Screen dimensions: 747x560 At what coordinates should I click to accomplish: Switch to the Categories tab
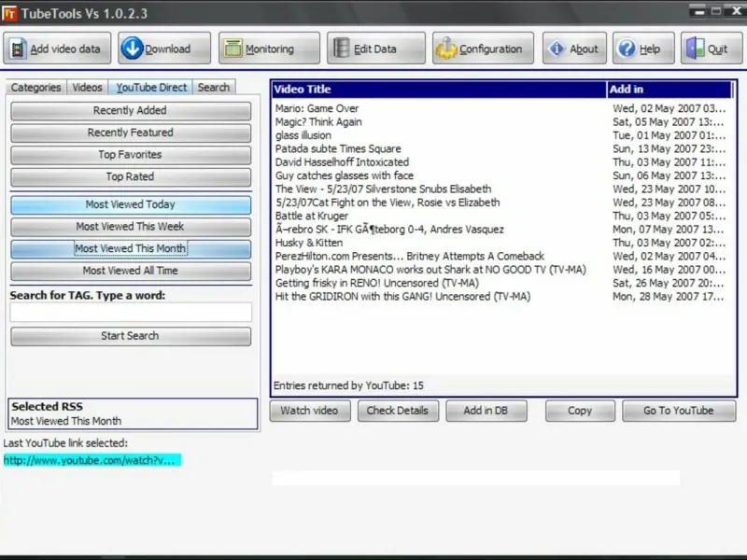coord(36,87)
